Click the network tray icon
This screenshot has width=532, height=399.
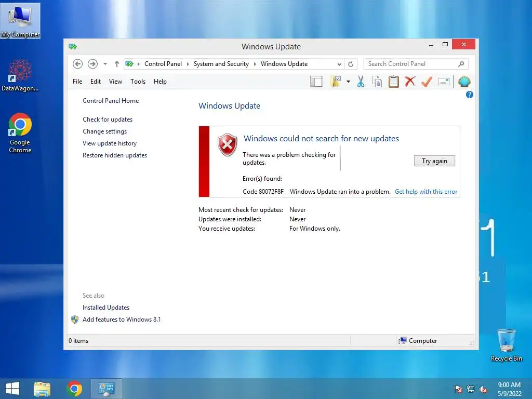point(471,389)
